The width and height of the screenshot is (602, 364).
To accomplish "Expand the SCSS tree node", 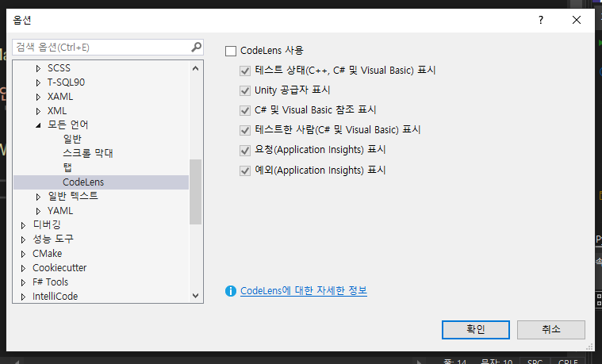I will [38, 68].
